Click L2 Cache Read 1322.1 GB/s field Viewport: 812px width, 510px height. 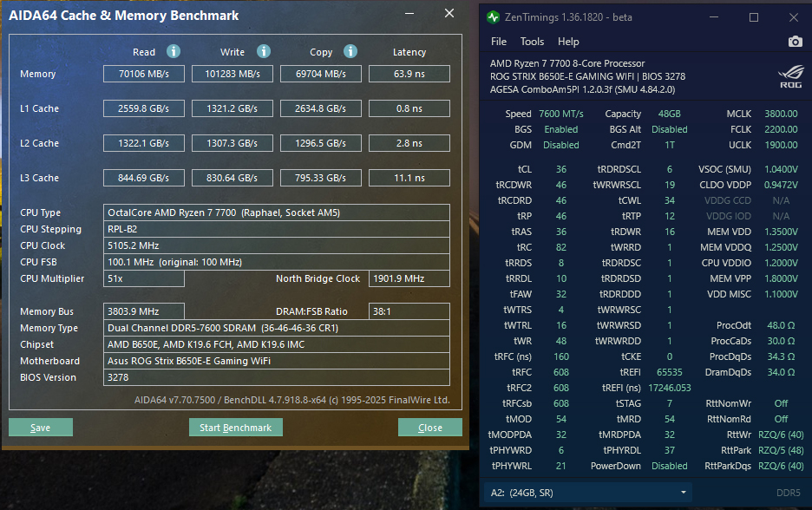pos(144,143)
